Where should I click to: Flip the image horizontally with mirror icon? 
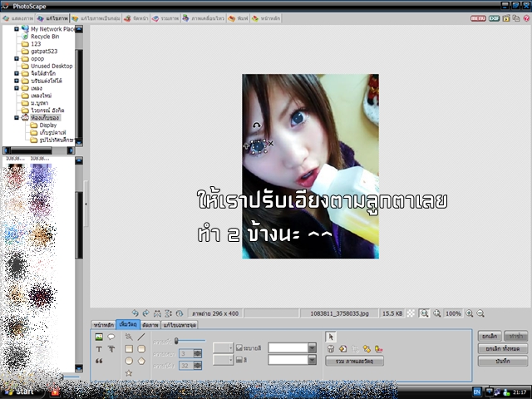tap(157, 313)
